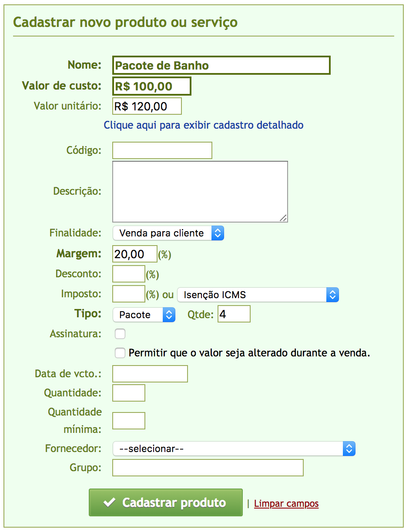Click the Cadastrar produto button

pyautogui.click(x=165, y=502)
